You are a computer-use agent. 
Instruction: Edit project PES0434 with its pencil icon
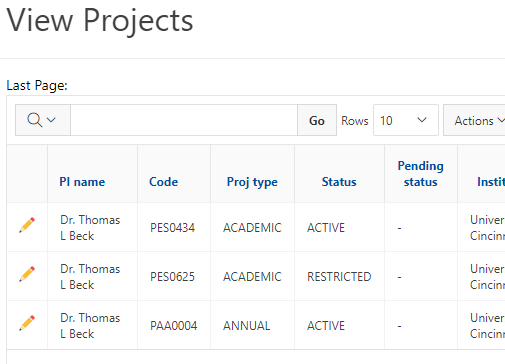(27, 225)
